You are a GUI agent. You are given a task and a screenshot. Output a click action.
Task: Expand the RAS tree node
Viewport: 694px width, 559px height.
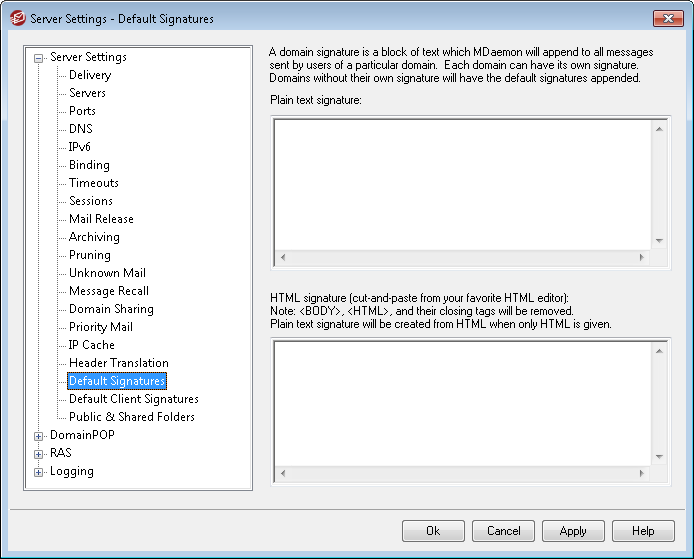click(39, 454)
